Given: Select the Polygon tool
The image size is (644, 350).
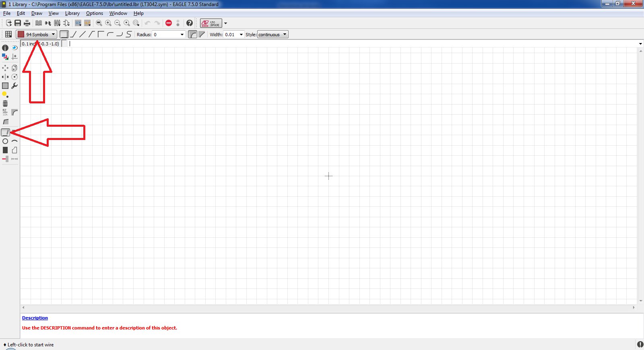Looking at the screenshot, I should click(14, 150).
